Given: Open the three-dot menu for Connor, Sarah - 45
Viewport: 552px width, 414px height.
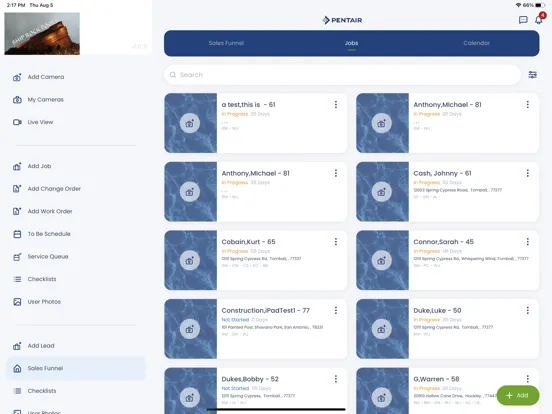Looking at the screenshot, I should click(x=527, y=242).
